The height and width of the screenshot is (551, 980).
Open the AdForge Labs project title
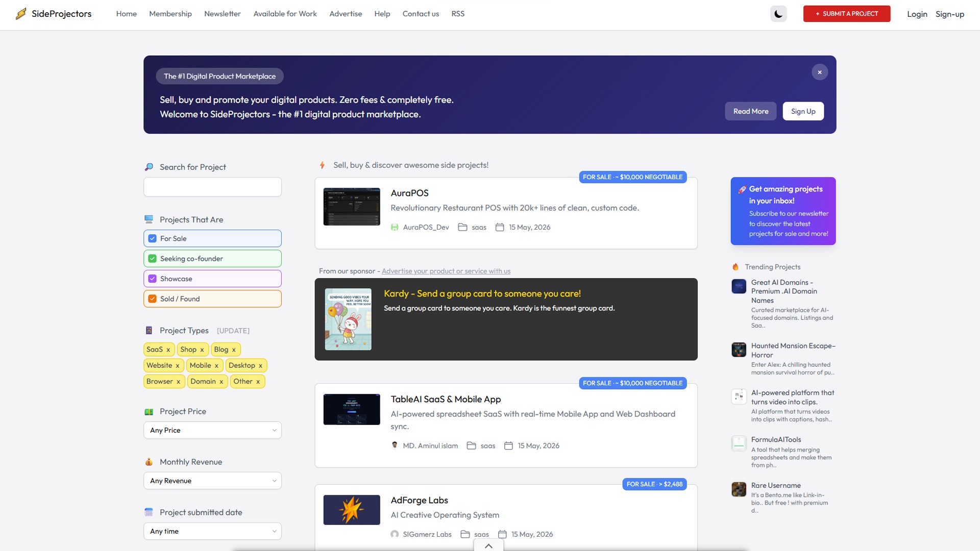pyautogui.click(x=420, y=500)
